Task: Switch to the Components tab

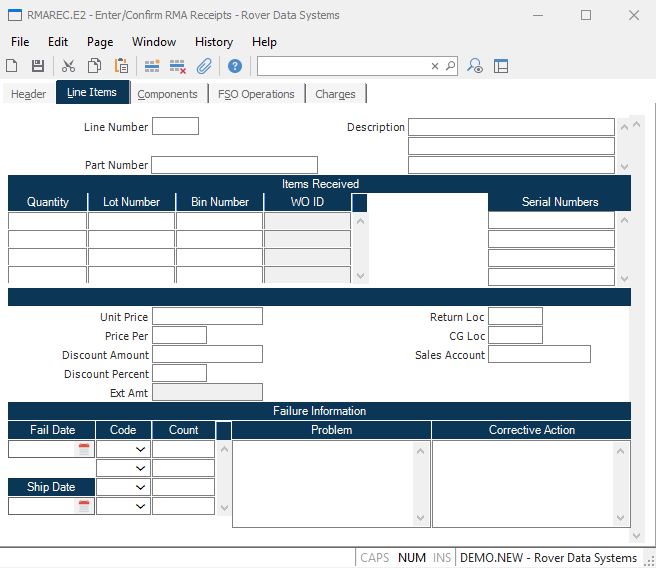Action: (167, 94)
